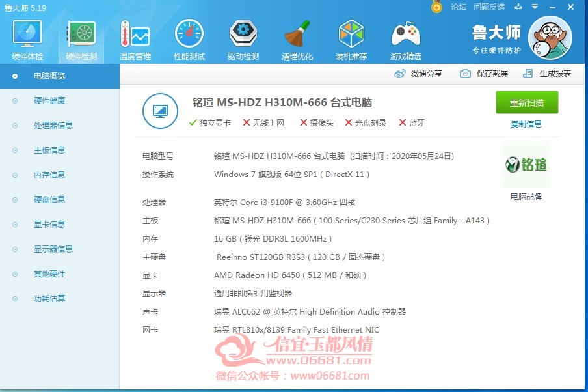Click the download tray icon in title bar
Viewport: 588px width, 392px height.
(x=518, y=7)
